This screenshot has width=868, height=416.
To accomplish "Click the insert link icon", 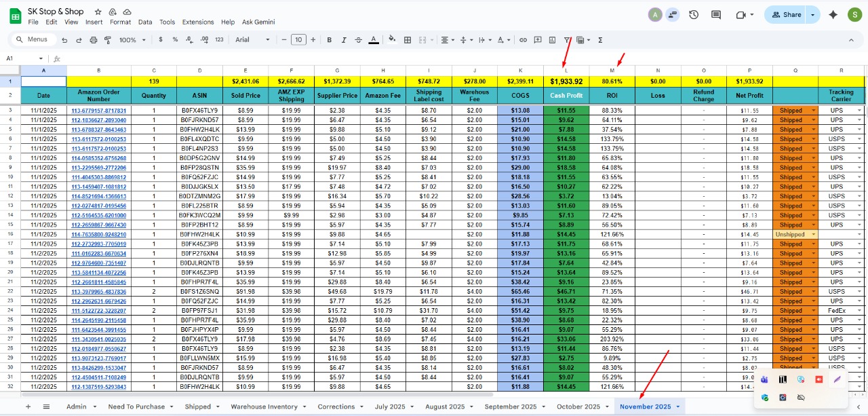I will click(523, 40).
